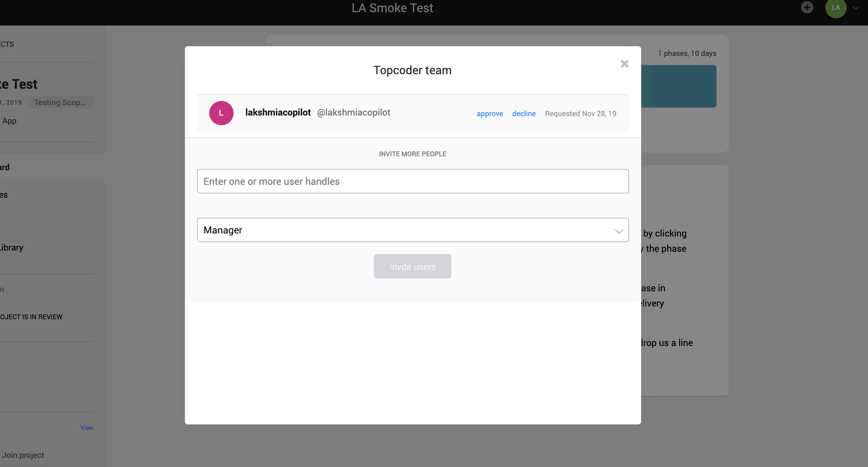The image size is (868, 467).
Task: Open the View link in sidebar
Action: coord(87,427)
